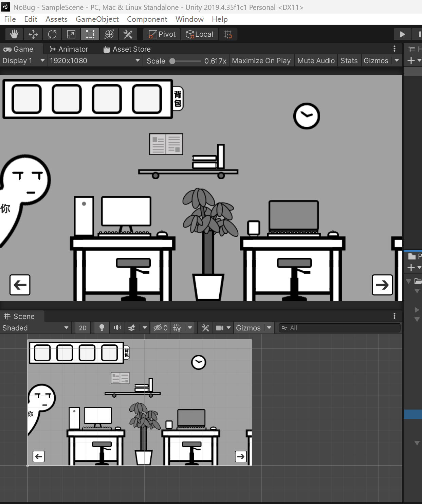Viewport: 422px width, 504px height.
Task: Switch to the Animator tab
Action: [x=69, y=49]
